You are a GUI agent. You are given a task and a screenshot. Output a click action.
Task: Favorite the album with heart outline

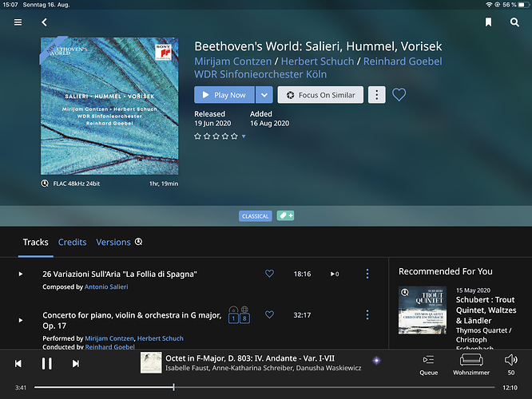399,95
